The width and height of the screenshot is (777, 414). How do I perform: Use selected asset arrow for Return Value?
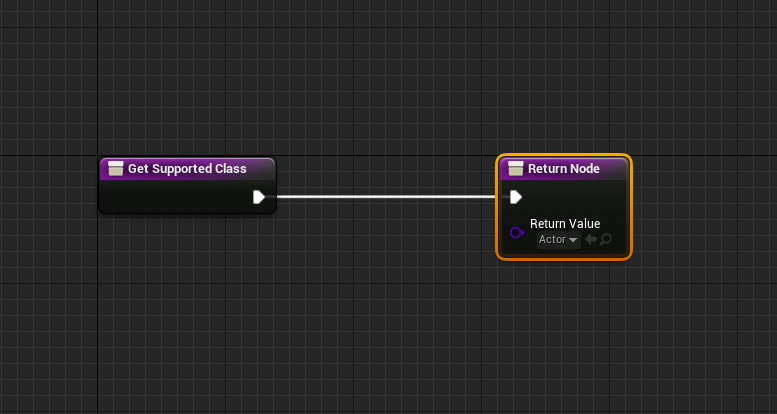591,239
